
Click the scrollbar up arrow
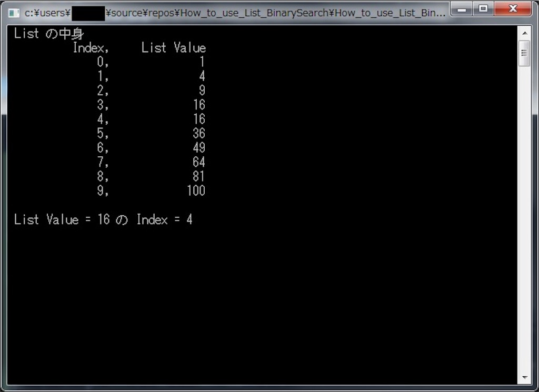[x=525, y=33]
